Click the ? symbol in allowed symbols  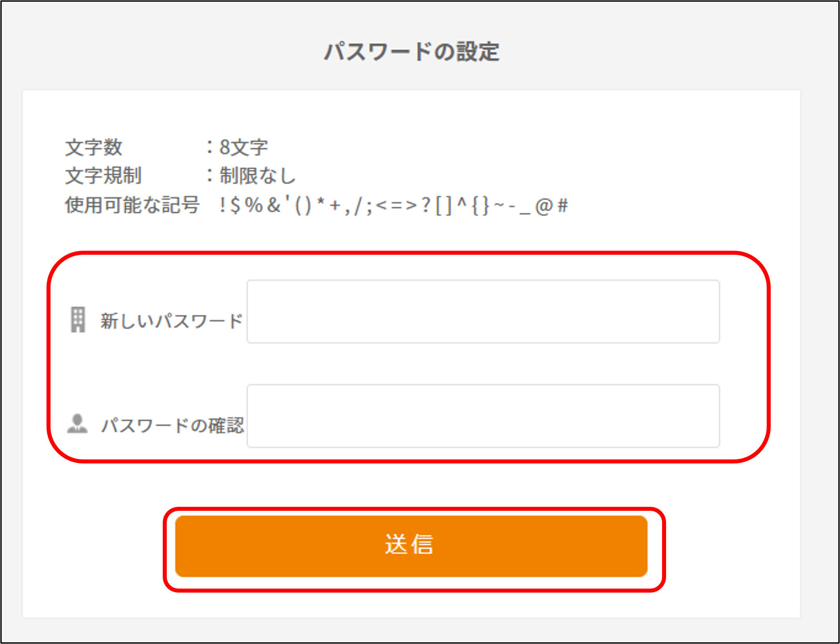tap(426, 206)
